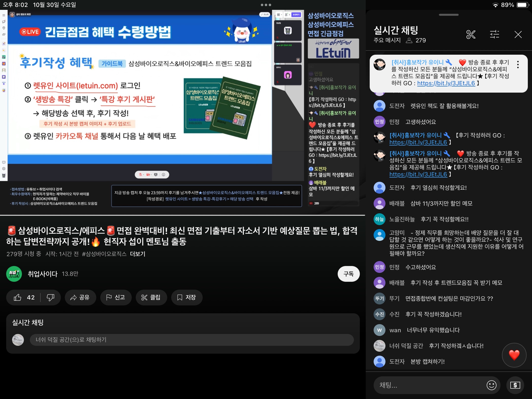Open 주요 메시지 chat mode selector
The width and height of the screenshot is (532, 399).
coord(387,40)
